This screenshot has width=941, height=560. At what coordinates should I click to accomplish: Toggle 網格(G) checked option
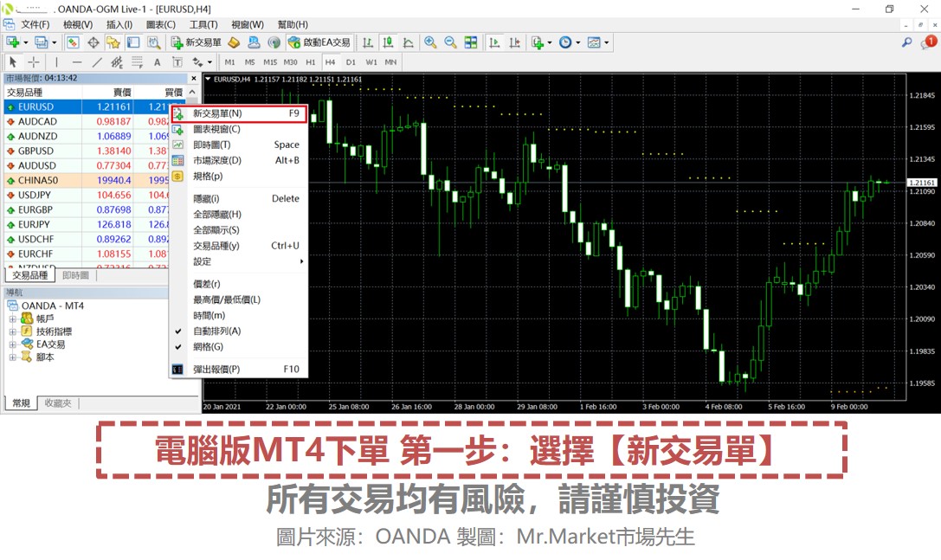click(x=240, y=346)
